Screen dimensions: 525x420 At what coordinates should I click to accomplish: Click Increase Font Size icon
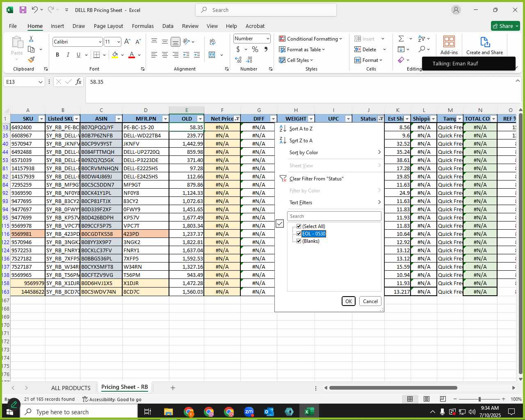[127, 41]
